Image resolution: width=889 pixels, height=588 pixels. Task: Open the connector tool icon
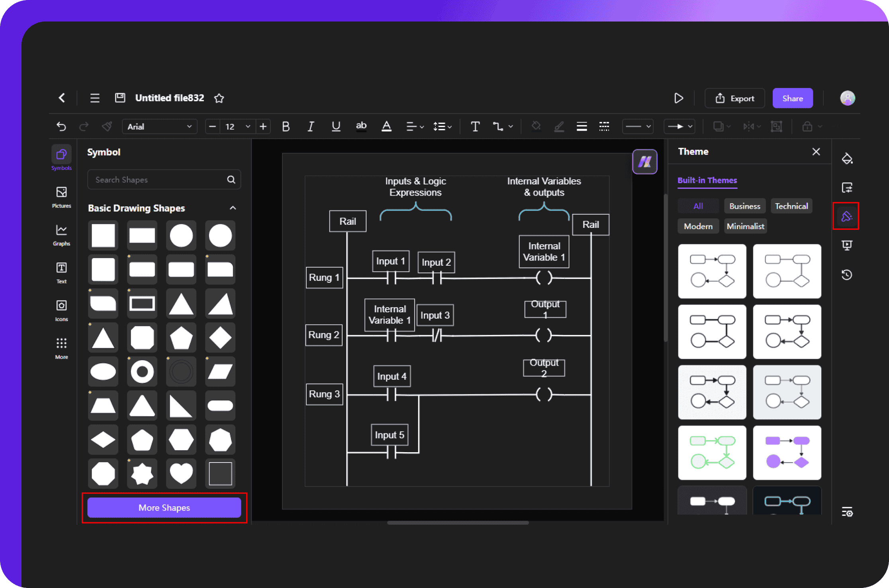point(498,127)
